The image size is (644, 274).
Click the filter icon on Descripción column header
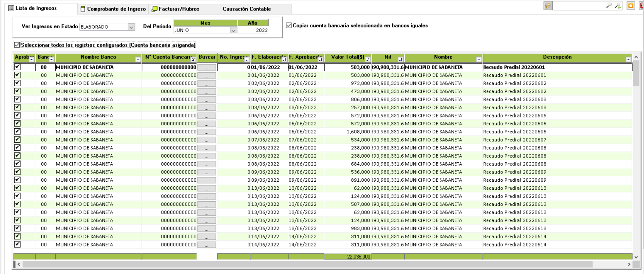pyautogui.click(x=628, y=59)
